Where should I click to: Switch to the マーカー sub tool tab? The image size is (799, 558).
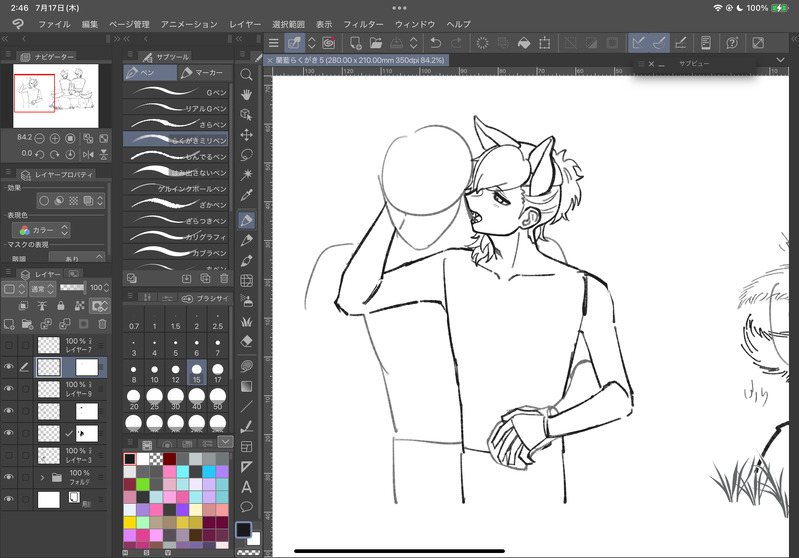(203, 73)
